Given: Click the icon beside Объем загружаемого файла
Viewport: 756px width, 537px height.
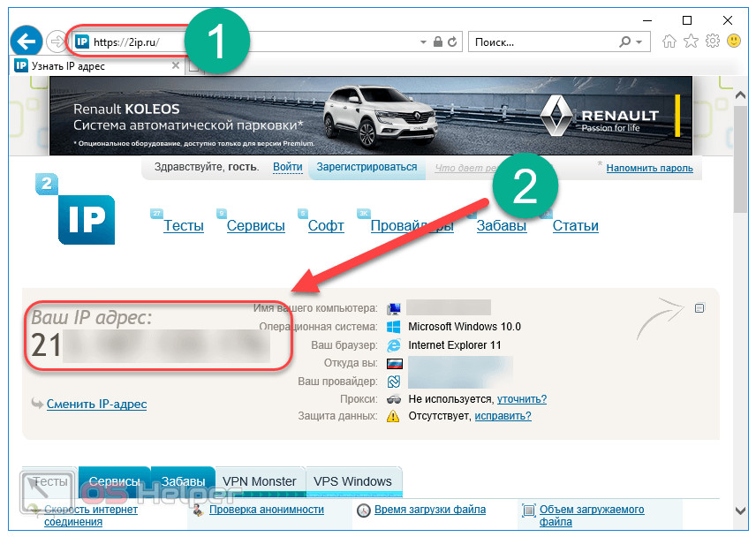Looking at the screenshot, I should 529,510.
